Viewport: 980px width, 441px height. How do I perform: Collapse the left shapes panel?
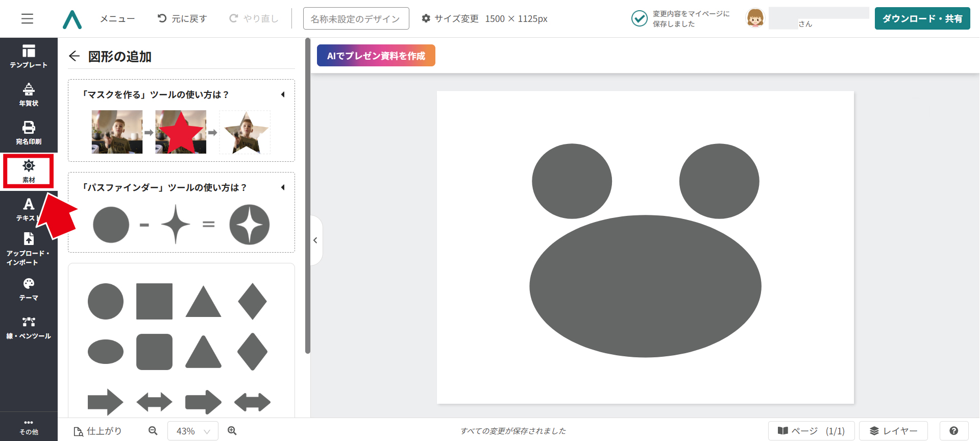coord(315,240)
